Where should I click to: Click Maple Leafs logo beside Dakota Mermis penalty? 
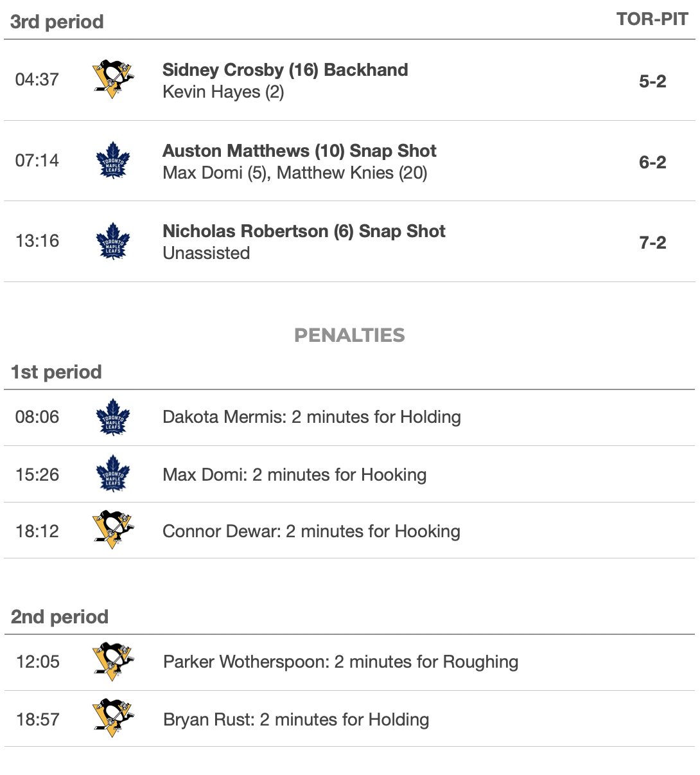point(112,417)
